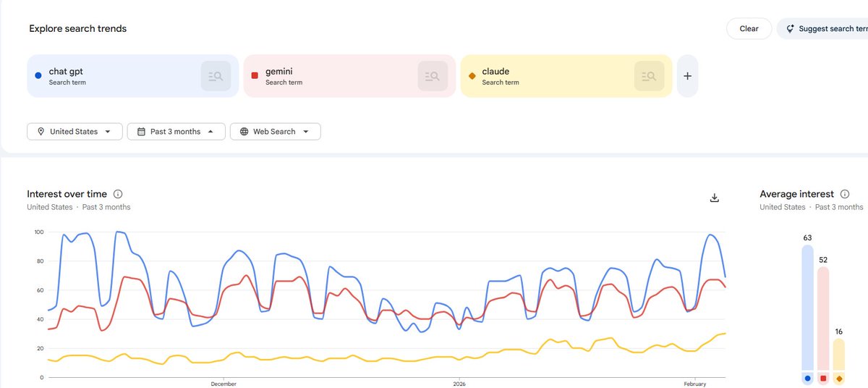This screenshot has width=868, height=388.
Task: Click the globe icon in Web Search filter
Action: tap(244, 132)
